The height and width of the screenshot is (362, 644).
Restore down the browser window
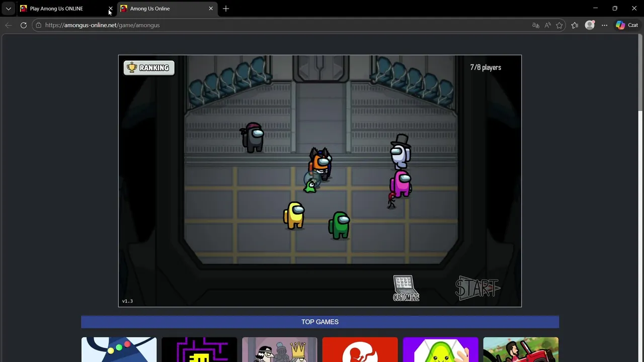click(x=615, y=9)
